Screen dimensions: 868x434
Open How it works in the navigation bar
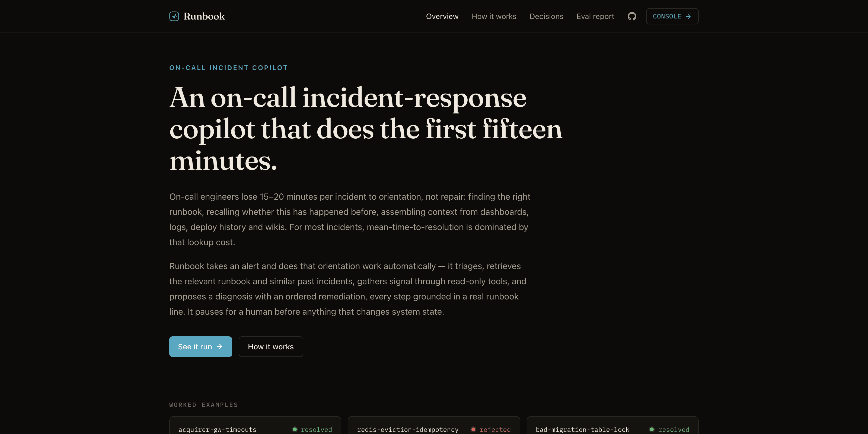point(494,16)
